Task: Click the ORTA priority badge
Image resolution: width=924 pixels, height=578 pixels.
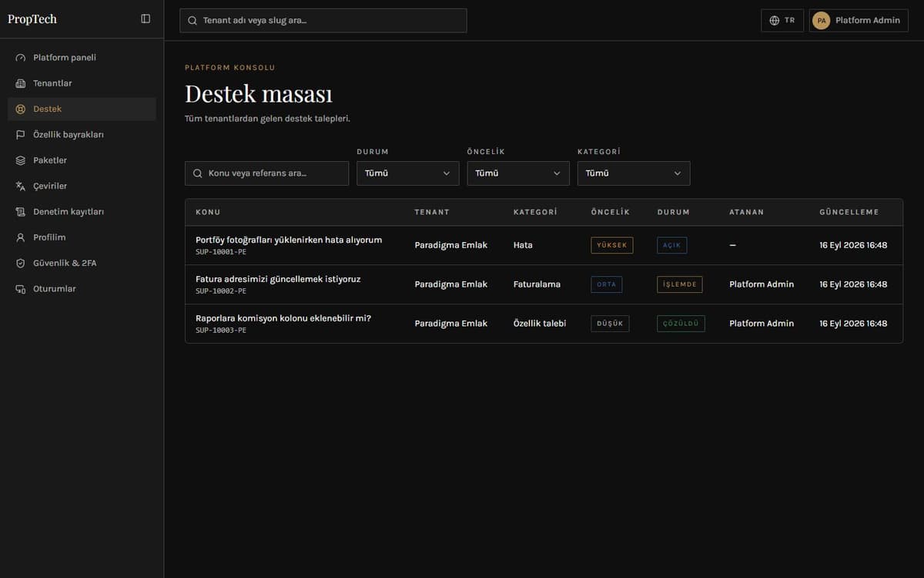Action: (x=607, y=284)
